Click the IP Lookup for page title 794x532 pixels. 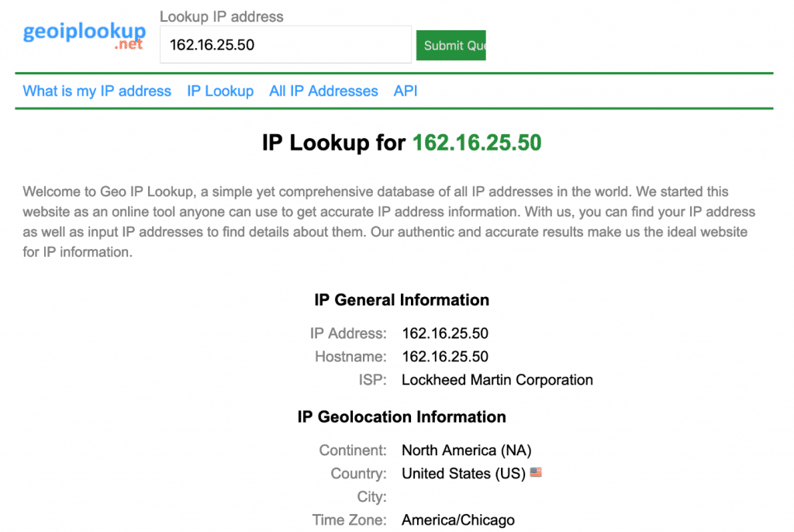(x=332, y=143)
